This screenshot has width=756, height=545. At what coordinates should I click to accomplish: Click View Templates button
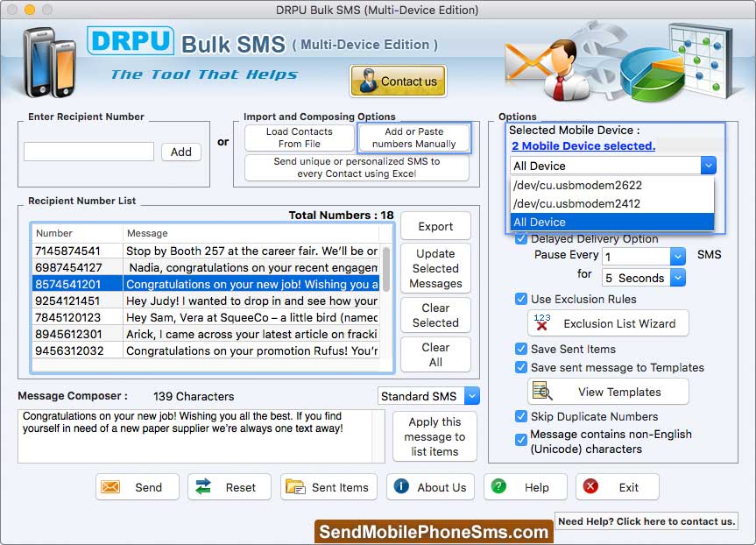pyautogui.click(x=609, y=392)
